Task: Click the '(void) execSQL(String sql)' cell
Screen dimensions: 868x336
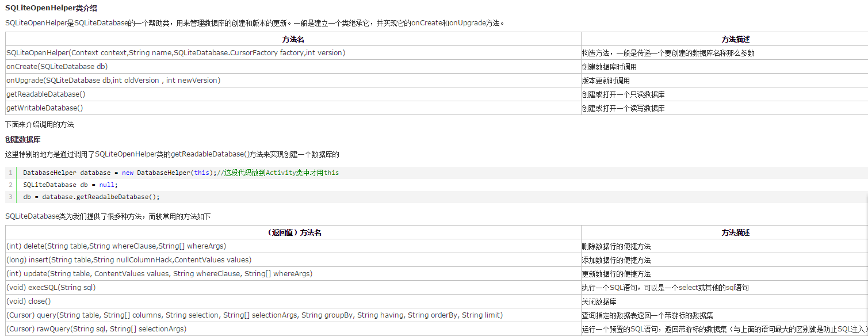Action: tap(293, 288)
